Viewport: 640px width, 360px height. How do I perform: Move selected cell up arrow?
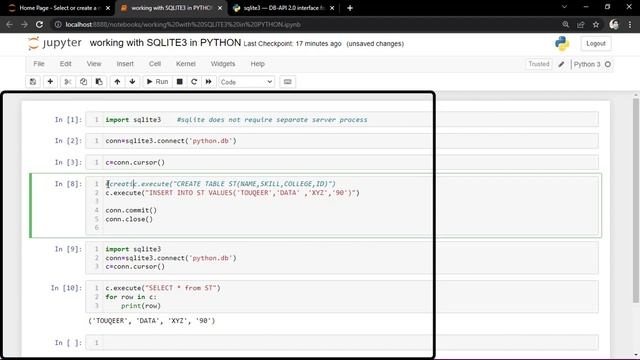click(117, 82)
